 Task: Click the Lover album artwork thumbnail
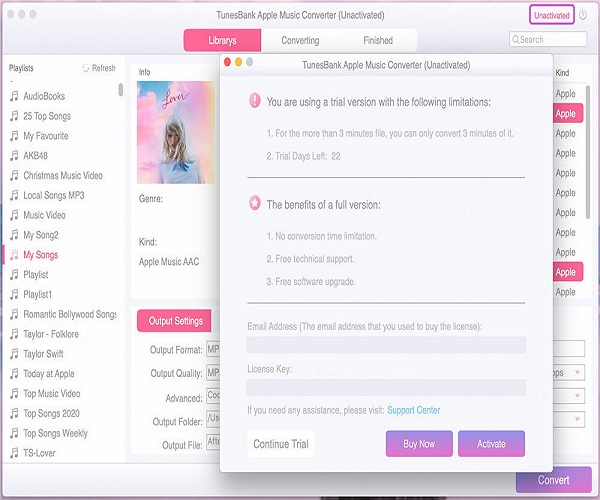click(176, 132)
